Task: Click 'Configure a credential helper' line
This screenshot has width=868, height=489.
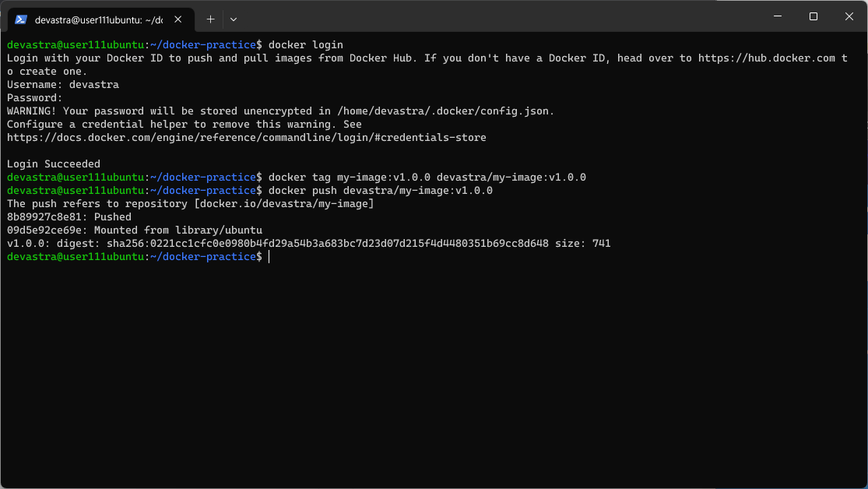Action: 184,125
